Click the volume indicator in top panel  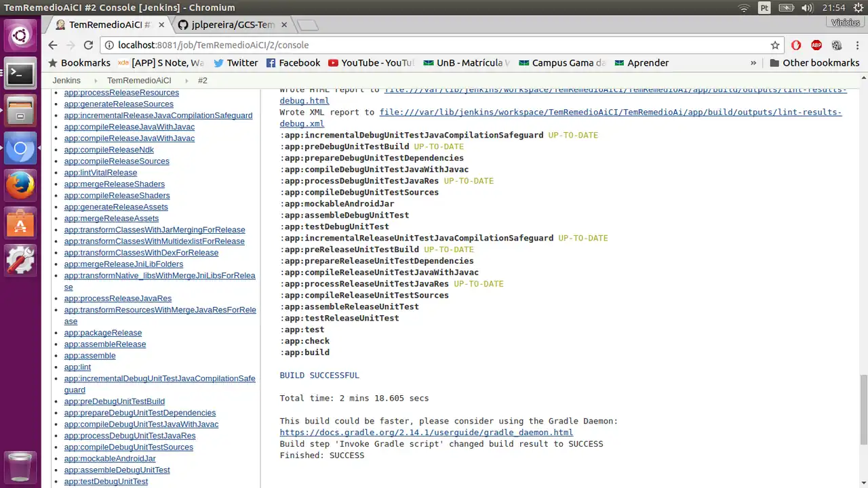point(807,7)
